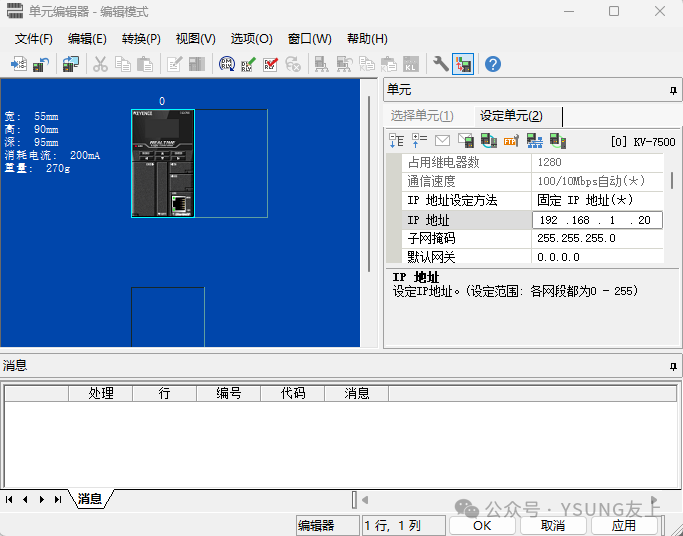Click the expand-all properties icon
The image size is (683, 536).
(x=396, y=141)
